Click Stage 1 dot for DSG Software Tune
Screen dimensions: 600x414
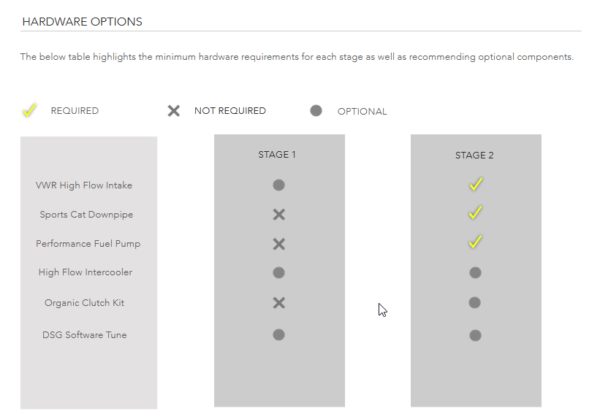click(x=279, y=335)
